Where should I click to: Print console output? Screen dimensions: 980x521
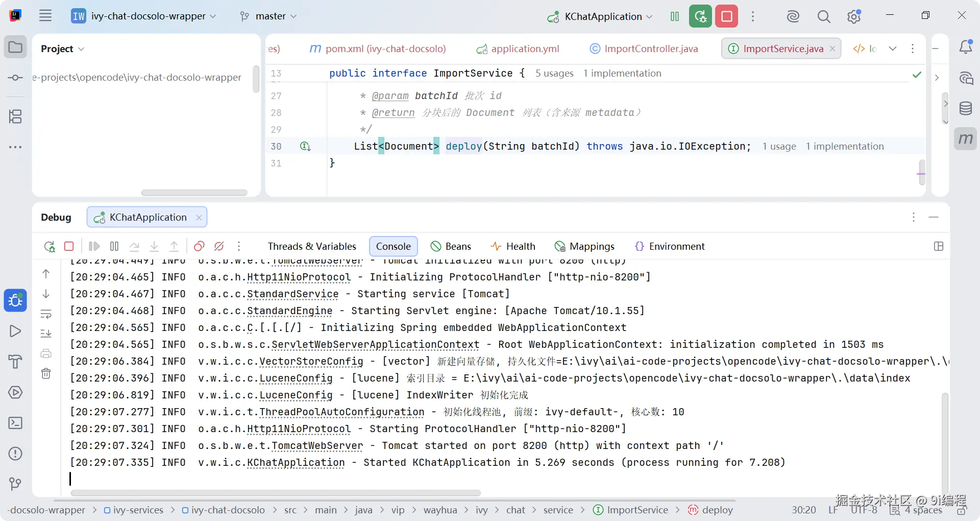pyautogui.click(x=46, y=353)
